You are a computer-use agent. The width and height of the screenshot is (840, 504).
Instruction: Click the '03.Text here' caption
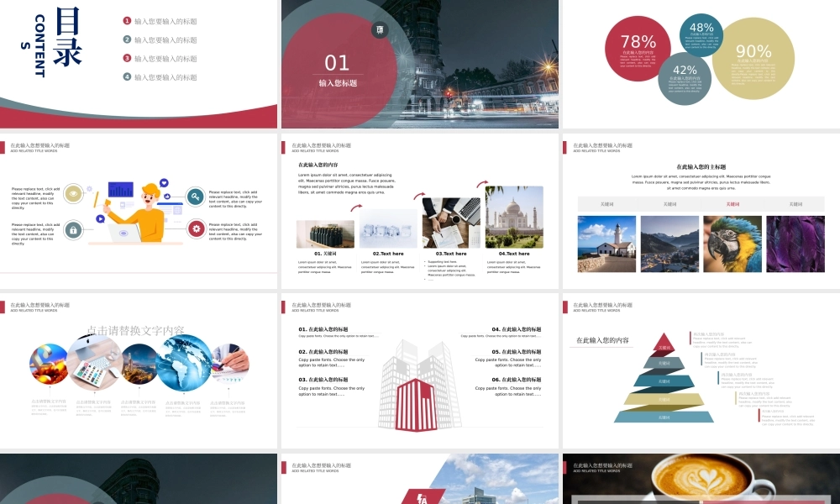[450, 254]
